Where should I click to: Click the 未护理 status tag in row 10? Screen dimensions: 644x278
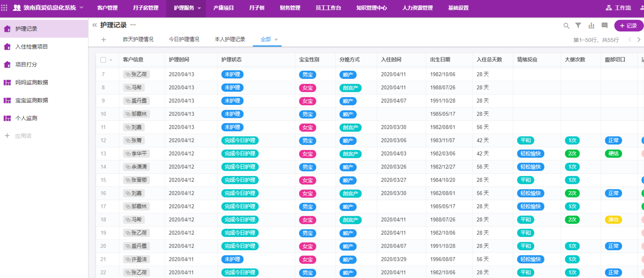(232, 114)
